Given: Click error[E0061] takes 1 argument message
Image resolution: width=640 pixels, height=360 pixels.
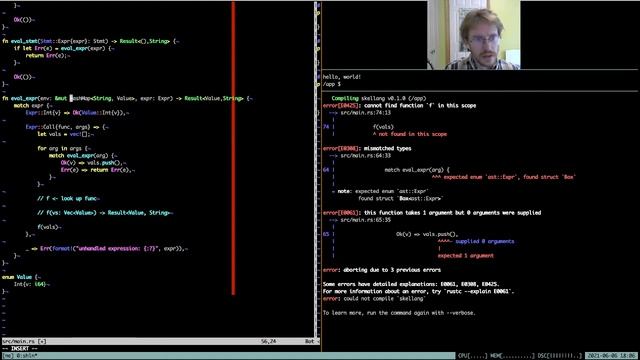Looking at the screenshot, I should pos(432,213).
